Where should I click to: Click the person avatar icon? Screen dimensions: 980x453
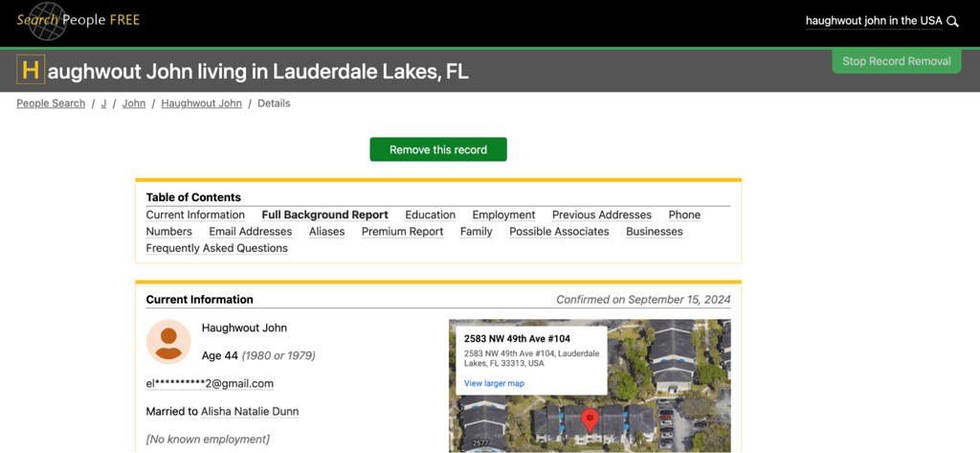168,342
